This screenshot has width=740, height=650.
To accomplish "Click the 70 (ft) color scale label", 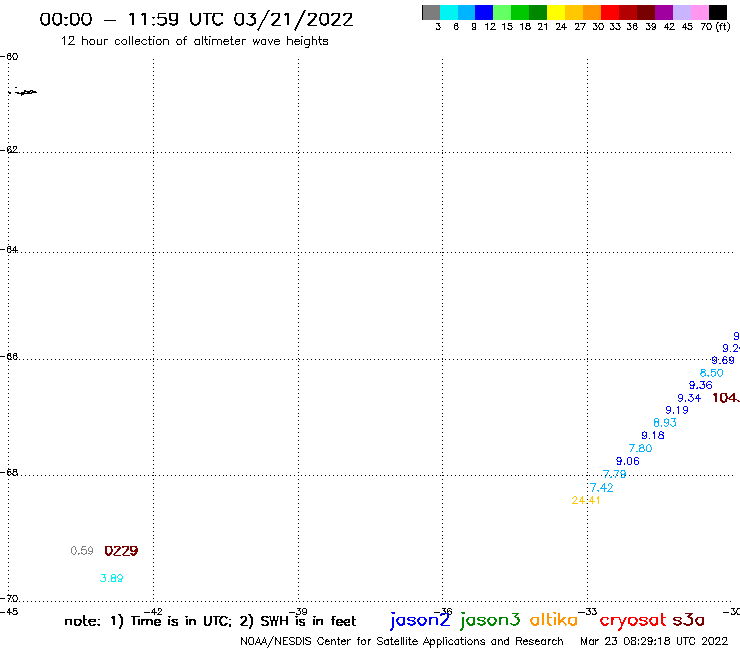I will (x=715, y=27).
